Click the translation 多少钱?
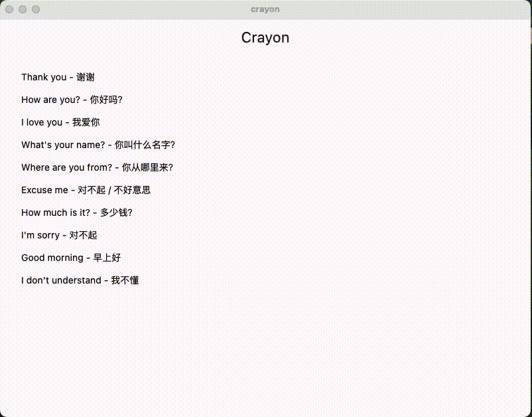The height and width of the screenshot is (417, 532). tap(115, 212)
